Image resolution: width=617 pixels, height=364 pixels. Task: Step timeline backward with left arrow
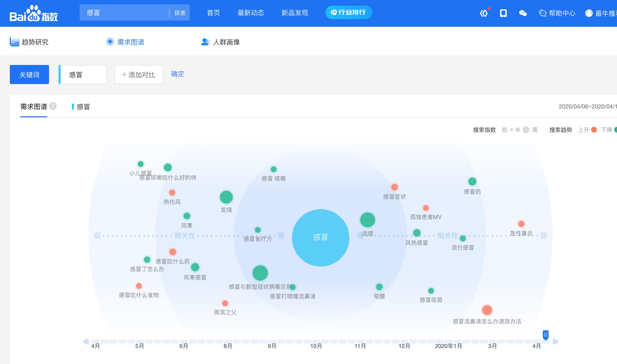(x=85, y=342)
